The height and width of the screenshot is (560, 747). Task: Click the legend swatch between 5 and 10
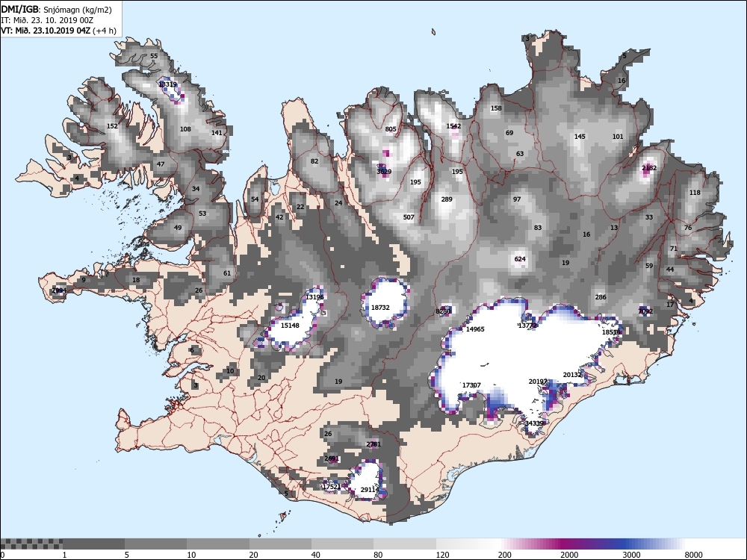156,544
